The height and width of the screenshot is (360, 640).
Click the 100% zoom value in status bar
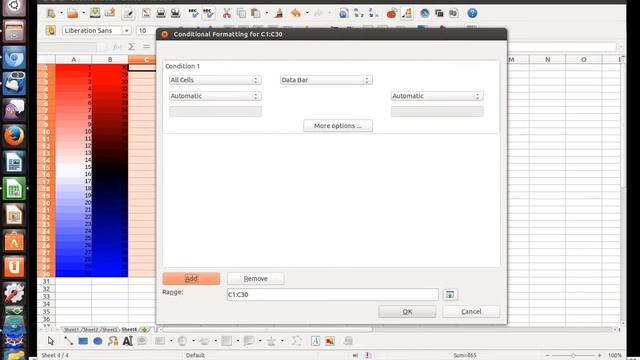pos(615,356)
